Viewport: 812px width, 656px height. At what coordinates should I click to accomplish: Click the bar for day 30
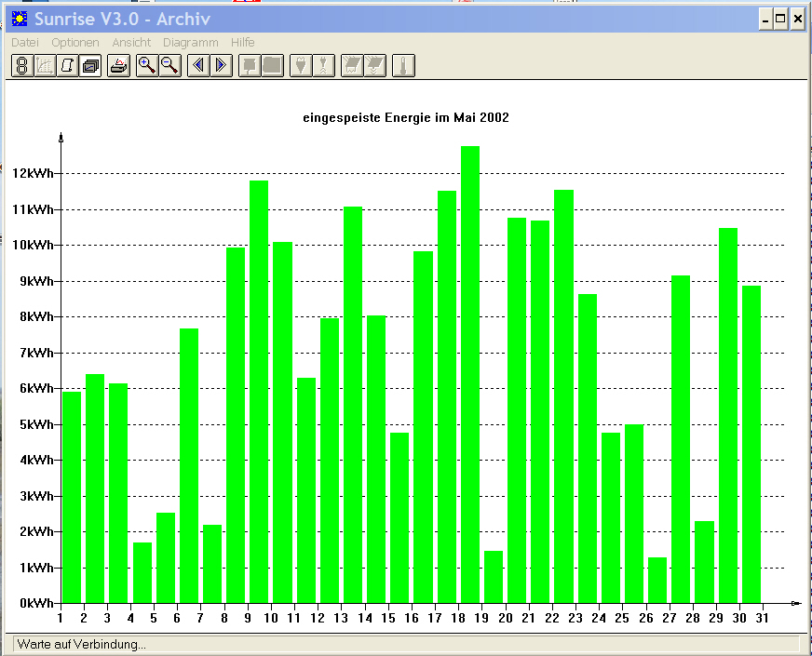[x=751, y=445]
